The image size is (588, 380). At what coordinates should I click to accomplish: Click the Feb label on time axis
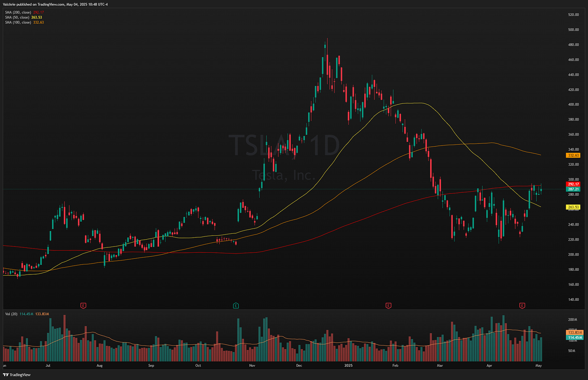point(395,365)
